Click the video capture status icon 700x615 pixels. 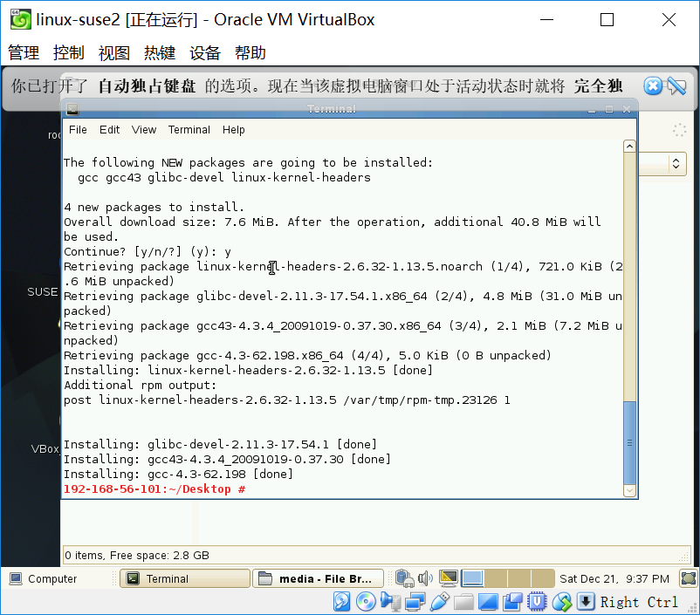click(x=512, y=602)
